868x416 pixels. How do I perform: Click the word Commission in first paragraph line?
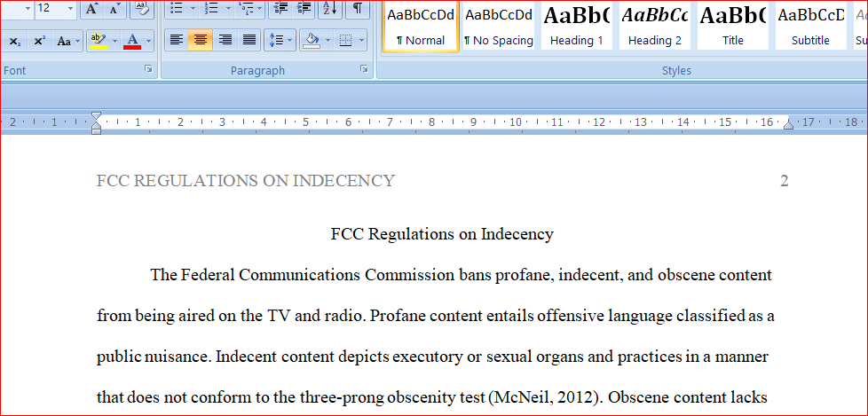point(408,275)
